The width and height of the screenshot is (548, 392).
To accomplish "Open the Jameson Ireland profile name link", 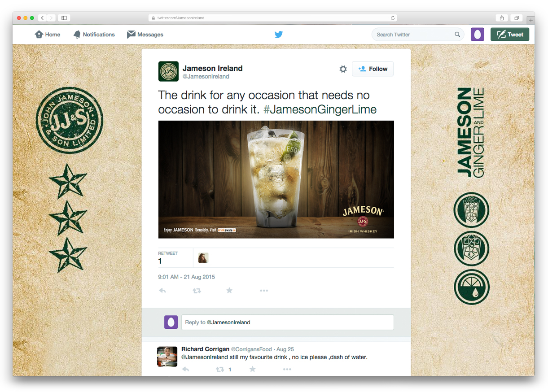I will 212,68.
